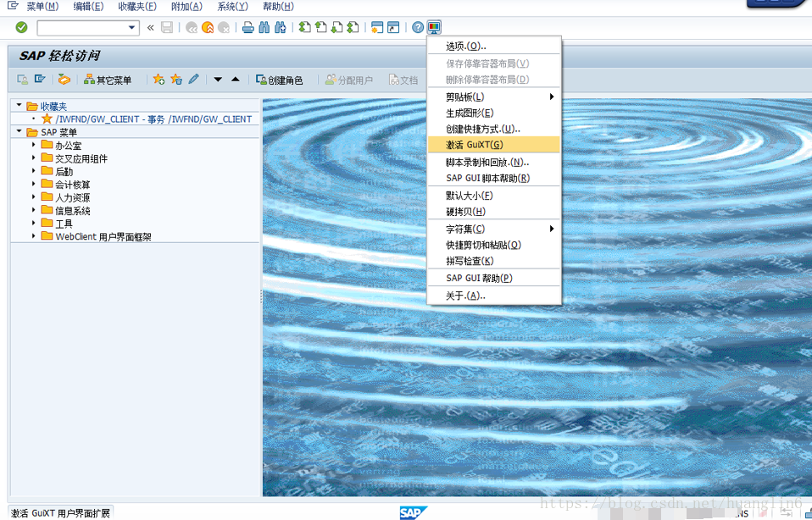Select 关于(A).. menu entry
The image size is (812, 520).
coord(494,296)
